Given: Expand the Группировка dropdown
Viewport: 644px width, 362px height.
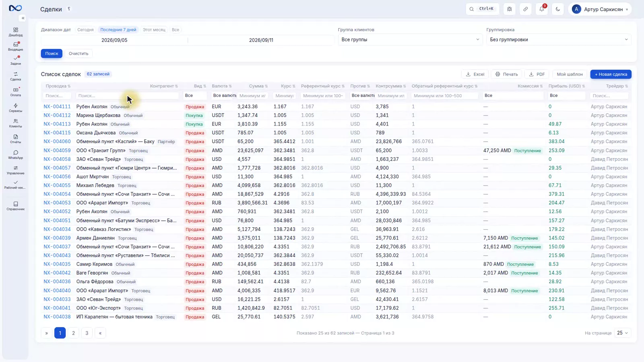Looking at the screenshot, I should 559,39.
